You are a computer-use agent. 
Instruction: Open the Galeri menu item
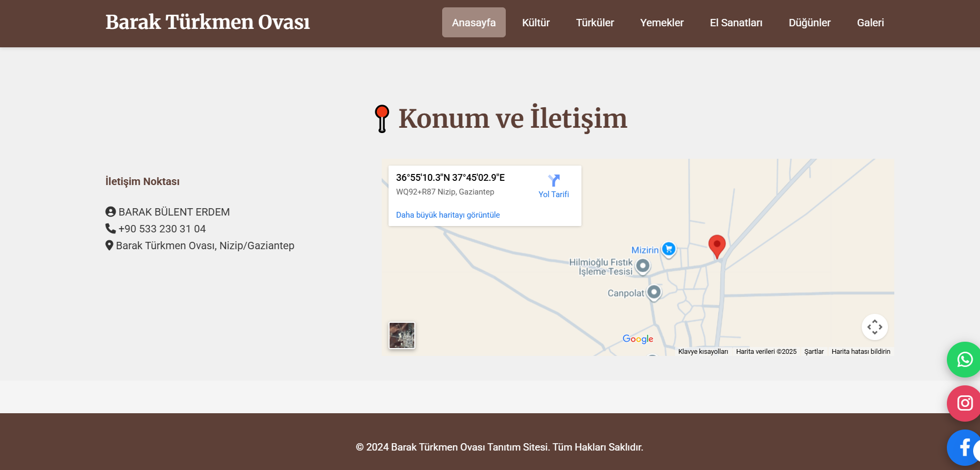tap(871, 23)
